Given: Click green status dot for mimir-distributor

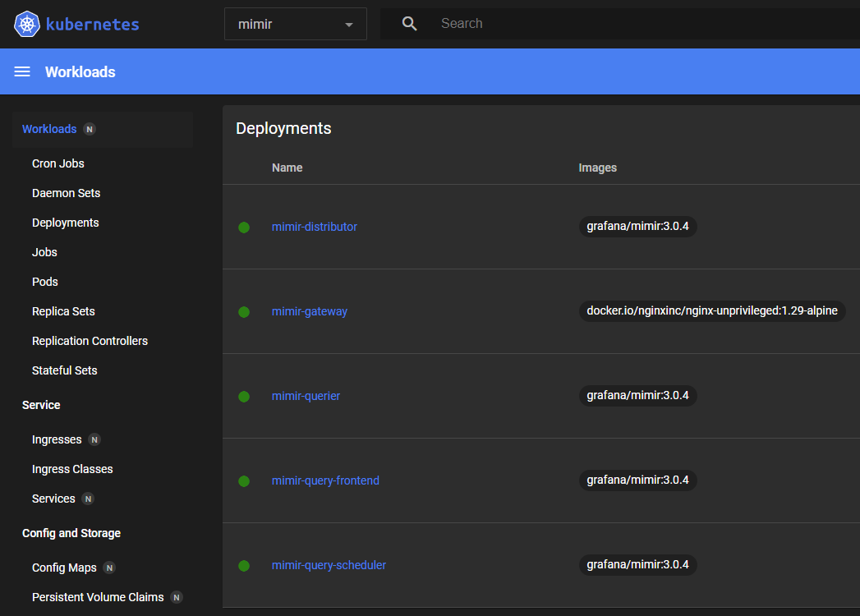Looking at the screenshot, I should tap(244, 227).
